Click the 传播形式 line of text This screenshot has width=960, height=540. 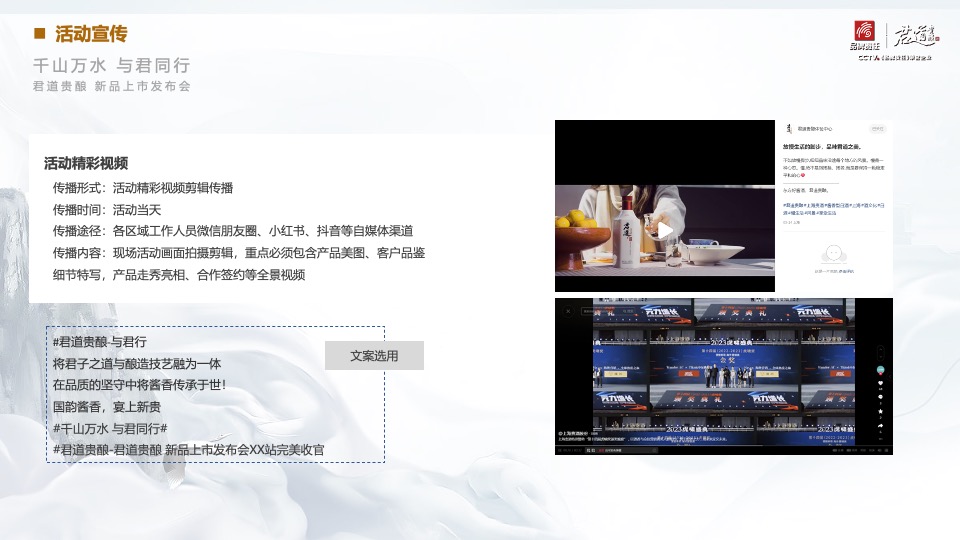(x=143, y=188)
